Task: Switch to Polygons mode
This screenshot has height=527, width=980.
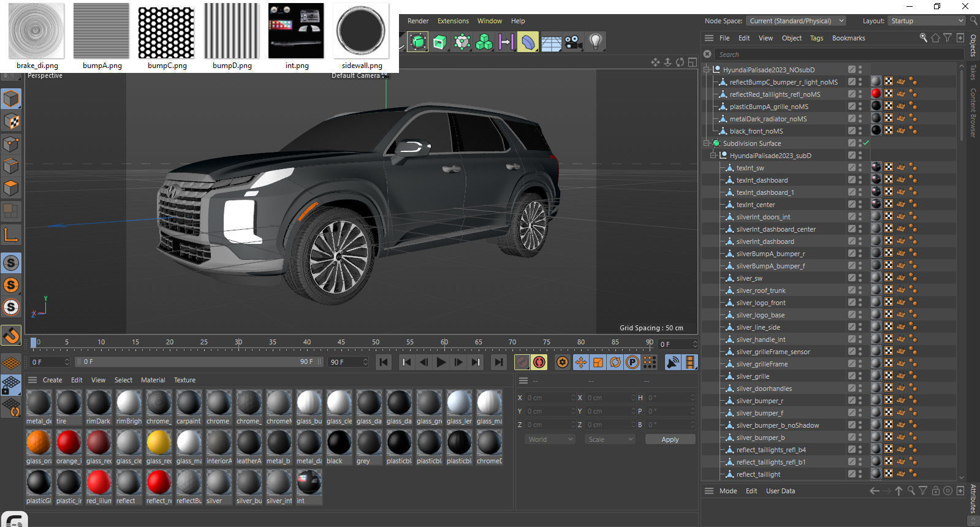Action: [11, 188]
